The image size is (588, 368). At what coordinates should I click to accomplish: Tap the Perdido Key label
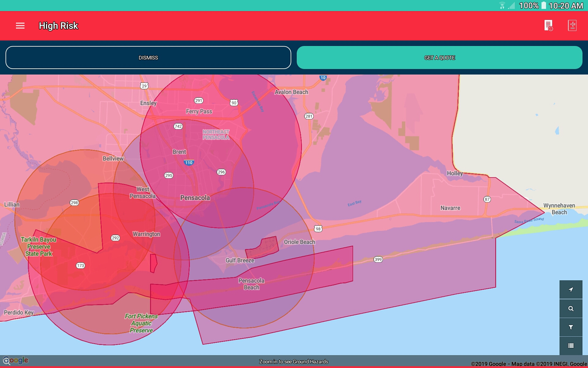tap(19, 312)
